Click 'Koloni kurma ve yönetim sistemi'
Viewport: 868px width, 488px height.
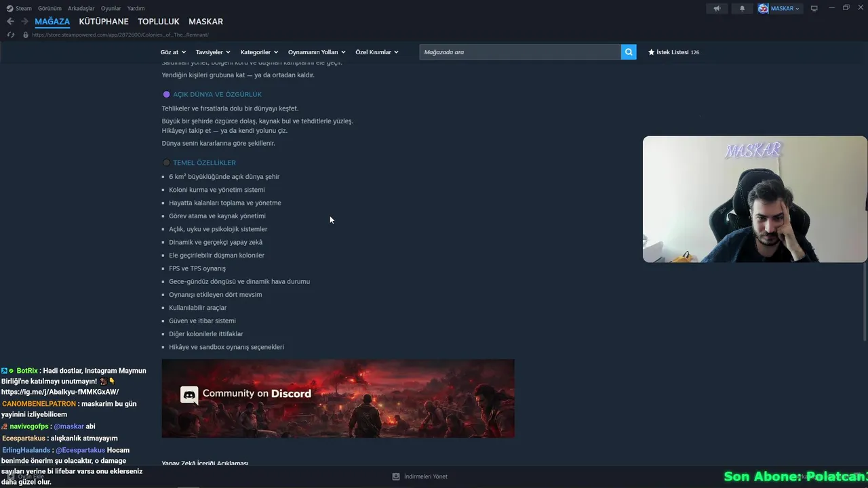[217, 190]
